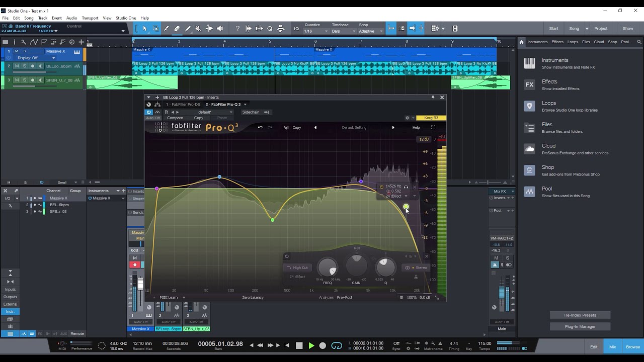644x362 pixels.
Task: Mute the SFBN_U..r_08 track
Action: 17,80
